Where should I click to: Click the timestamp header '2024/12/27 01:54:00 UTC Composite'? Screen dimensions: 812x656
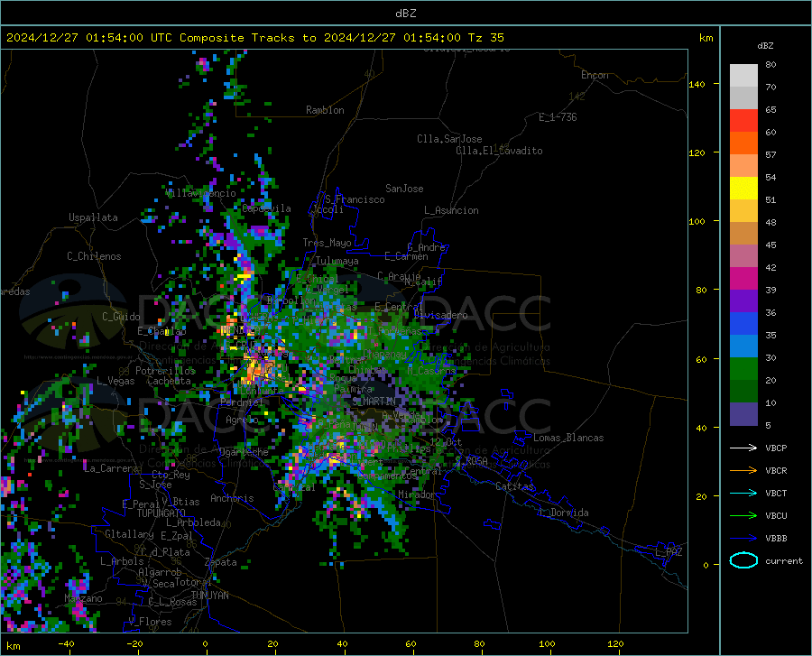pyautogui.click(x=125, y=38)
